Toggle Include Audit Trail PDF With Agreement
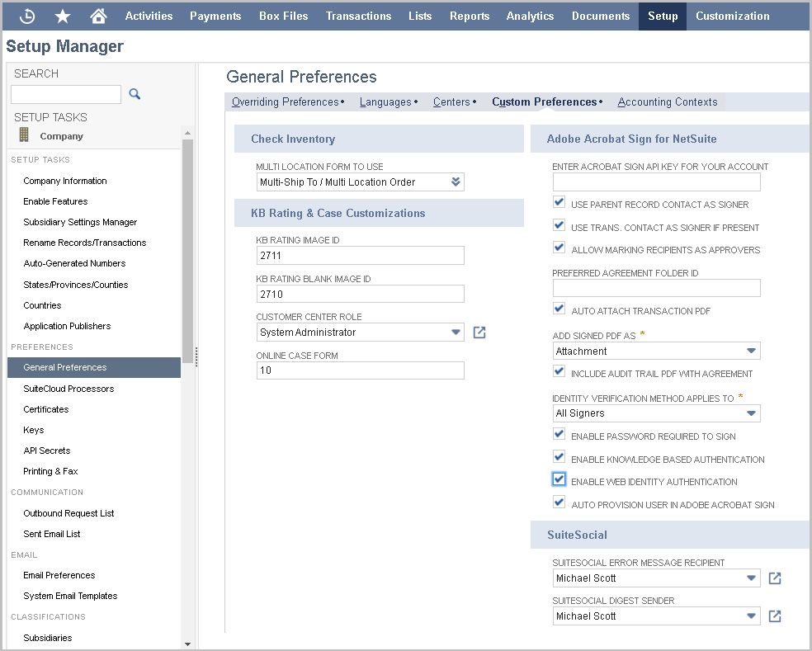Viewport: 812px width, 651px height. point(559,372)
